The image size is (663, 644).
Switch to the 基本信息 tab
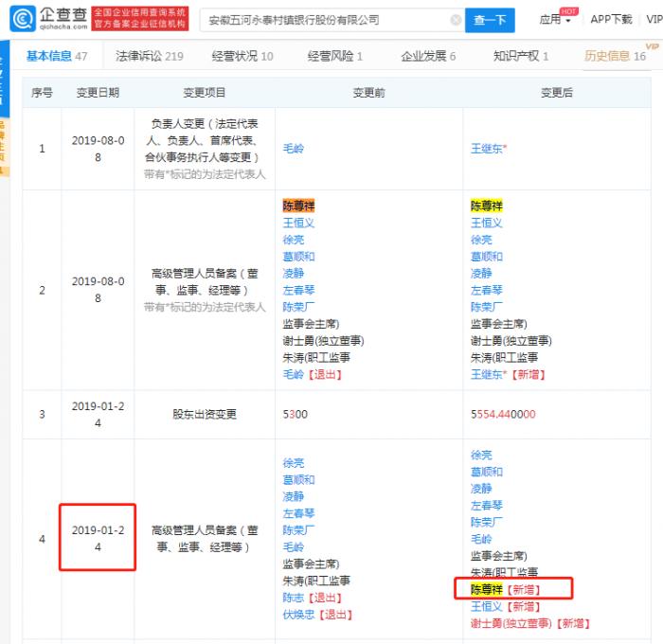[56, 56]
